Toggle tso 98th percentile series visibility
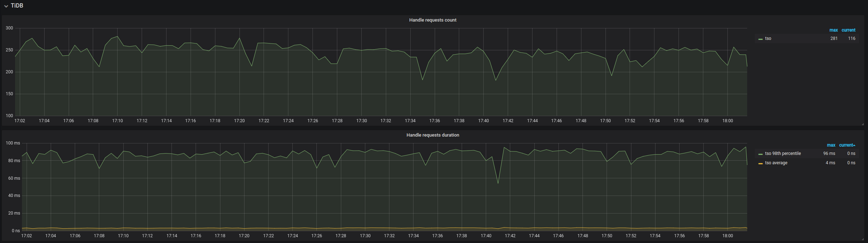The image size is (868, 243). 783,153
